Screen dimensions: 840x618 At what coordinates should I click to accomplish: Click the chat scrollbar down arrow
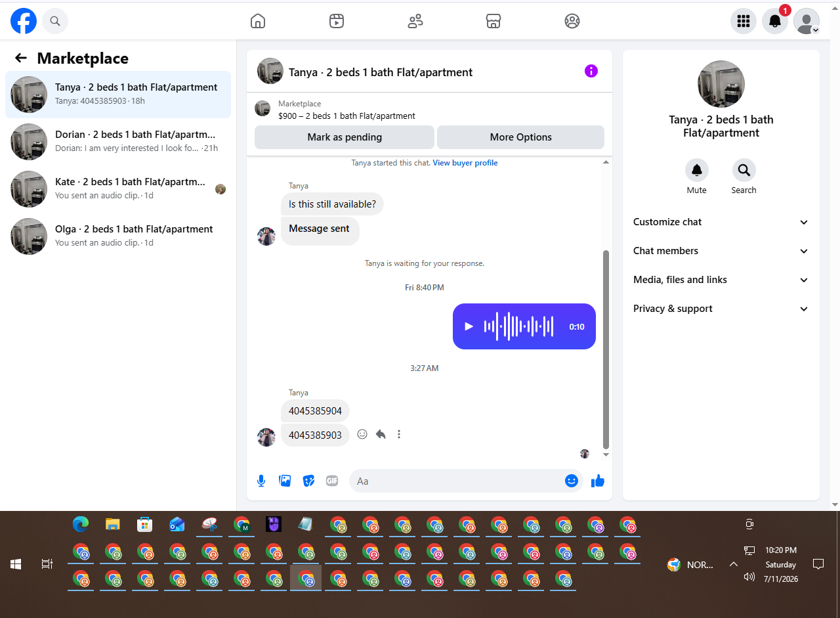click(x=606, y=454)
